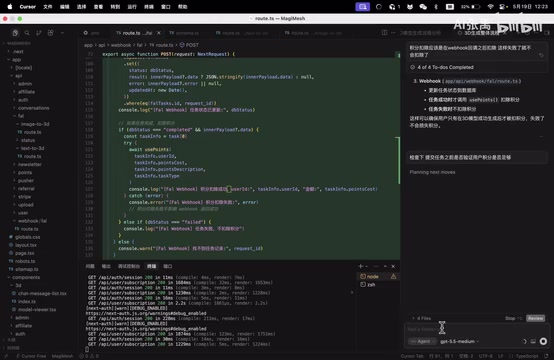
Task: Click the UTF-8 encoding in status bar
Action: pyautogui.click(x=486, y=356)
